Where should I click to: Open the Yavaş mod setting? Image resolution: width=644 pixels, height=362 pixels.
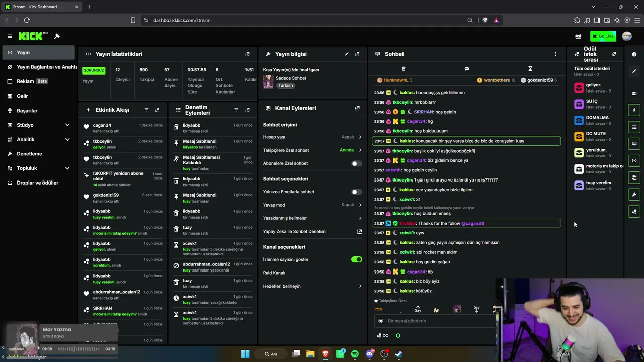pos(312,205)
